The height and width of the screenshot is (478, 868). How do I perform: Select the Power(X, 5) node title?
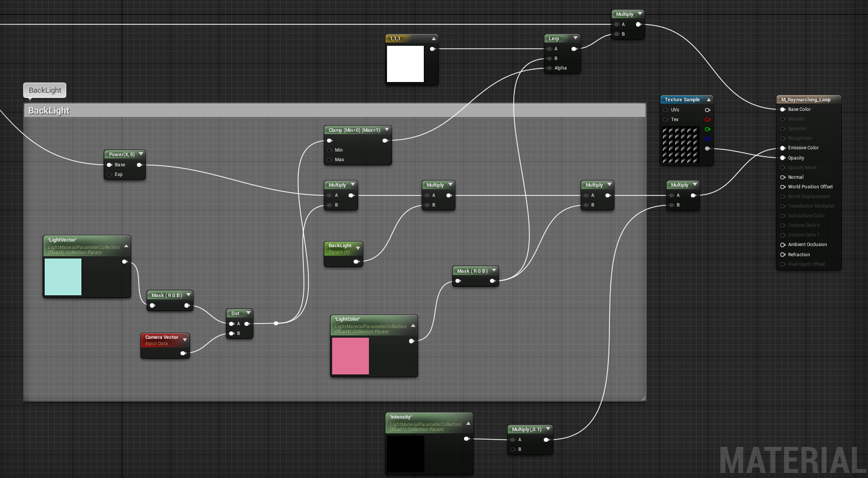(x=122, y=154)
